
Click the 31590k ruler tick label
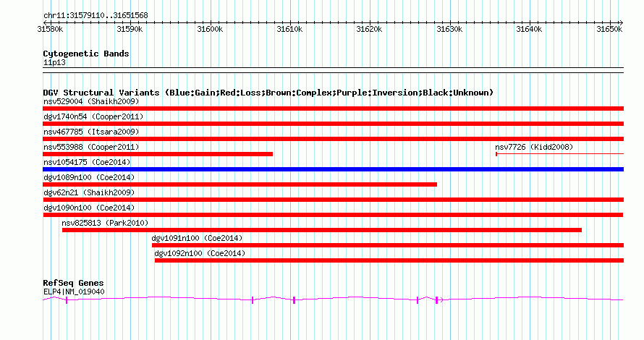(130, 29)
